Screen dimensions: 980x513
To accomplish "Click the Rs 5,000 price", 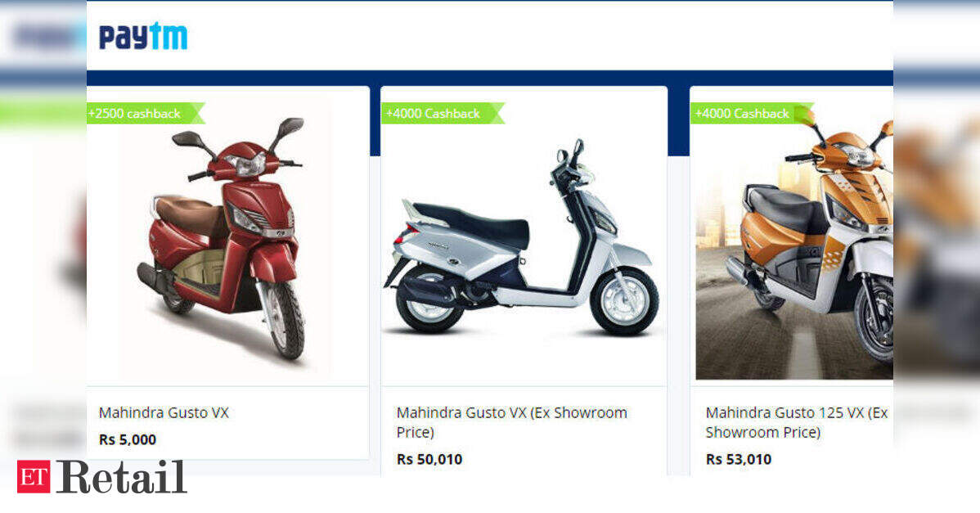I will tap(128, 439).
